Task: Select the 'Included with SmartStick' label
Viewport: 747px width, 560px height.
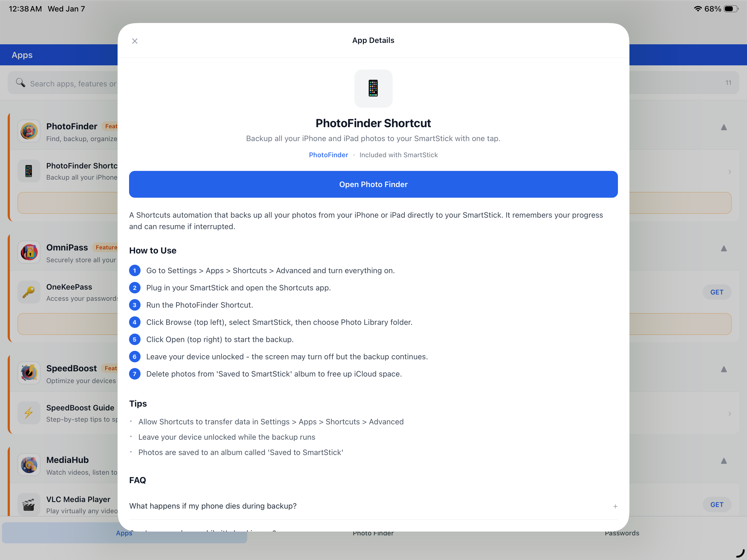Action: [398, 155]
